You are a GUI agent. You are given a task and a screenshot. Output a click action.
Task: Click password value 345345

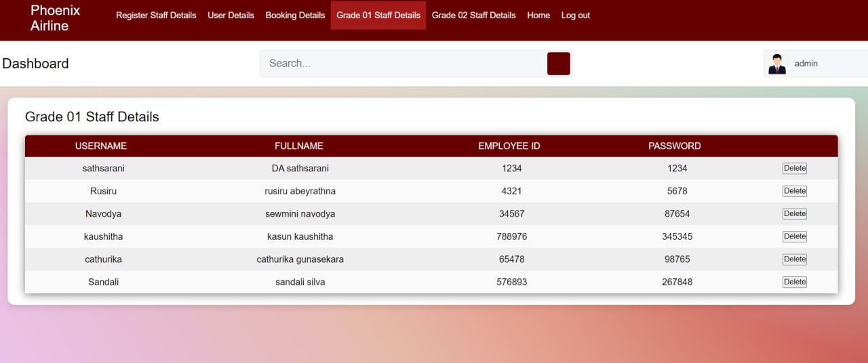pyautogui.click(x=677, y=236)
